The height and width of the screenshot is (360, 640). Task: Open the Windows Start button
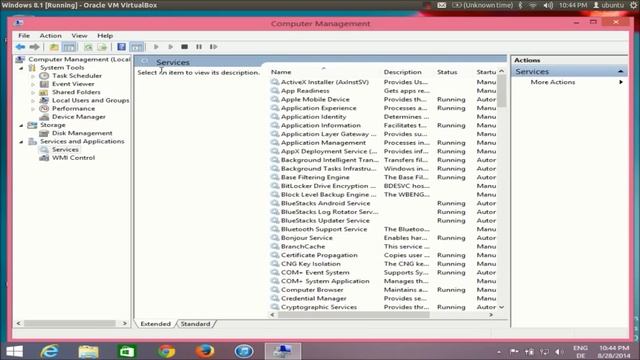click(14, 351)
